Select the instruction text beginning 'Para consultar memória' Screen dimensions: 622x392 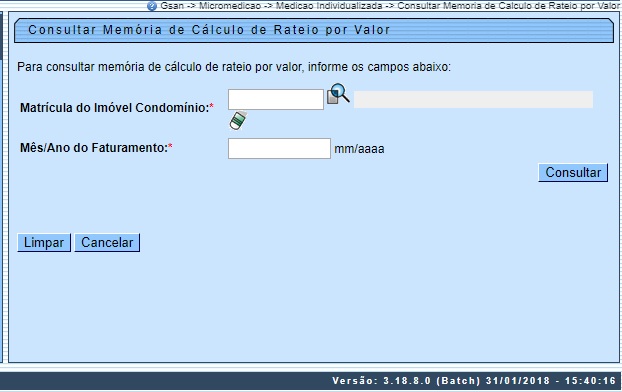[x=234, y=67]
